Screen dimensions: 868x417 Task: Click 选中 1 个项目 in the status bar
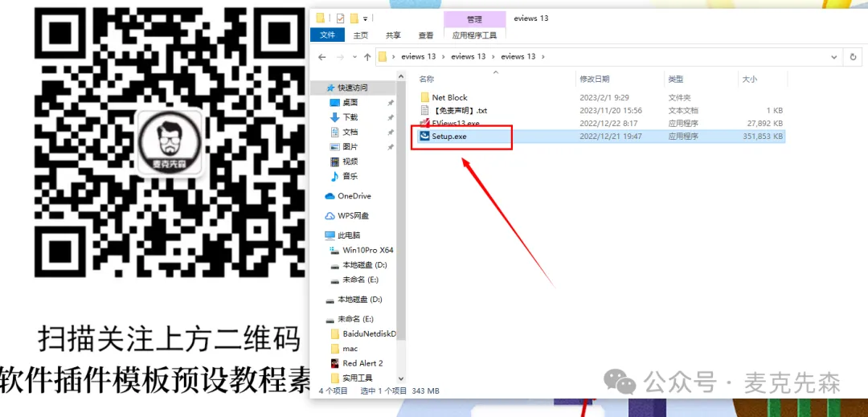click(x=383, y=391)
